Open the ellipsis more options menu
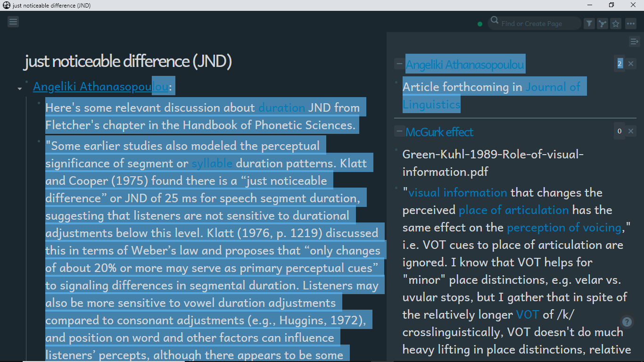Screen dimensions: 644x362 [x=631, y=23]
